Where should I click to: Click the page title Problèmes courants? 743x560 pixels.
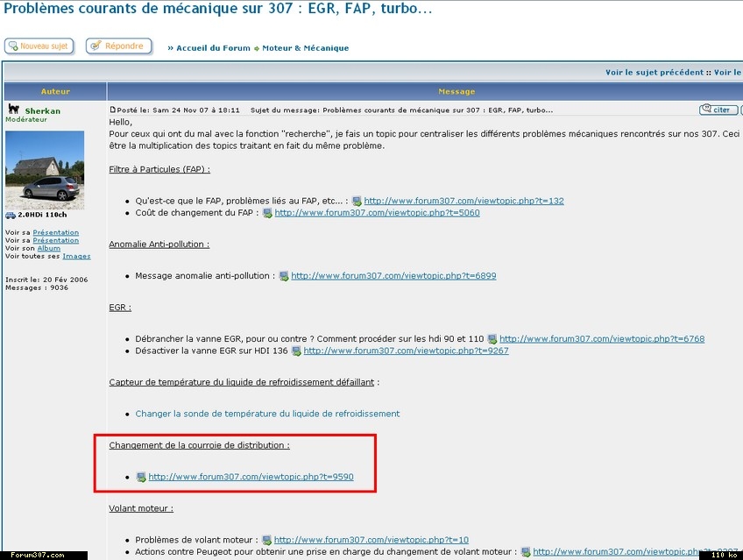pyautogui.click(x=217, y=9)
